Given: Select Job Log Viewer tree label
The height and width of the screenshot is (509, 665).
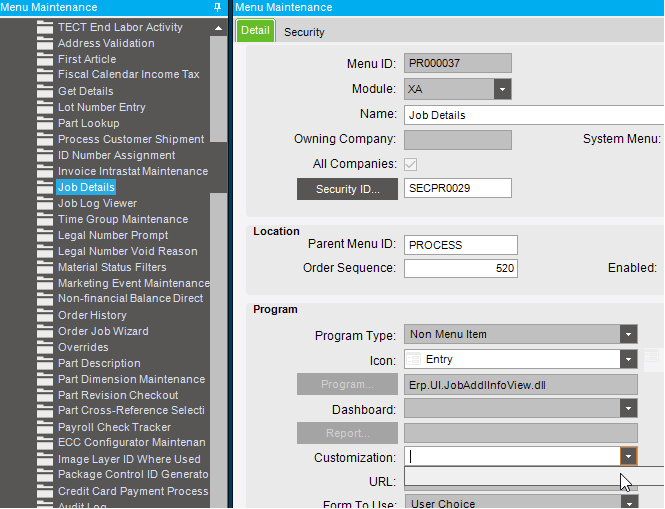Looking at the screenshot, I should 97,204.
